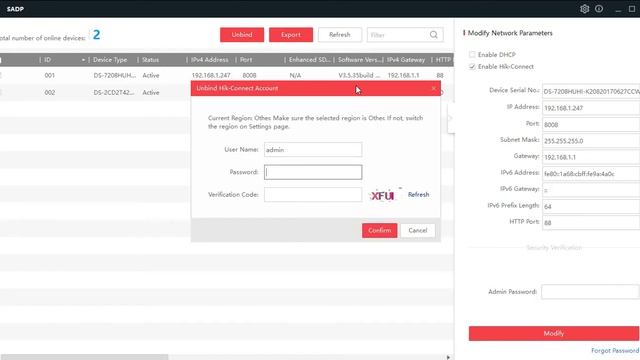Click the Unbind button

point(242,35)
